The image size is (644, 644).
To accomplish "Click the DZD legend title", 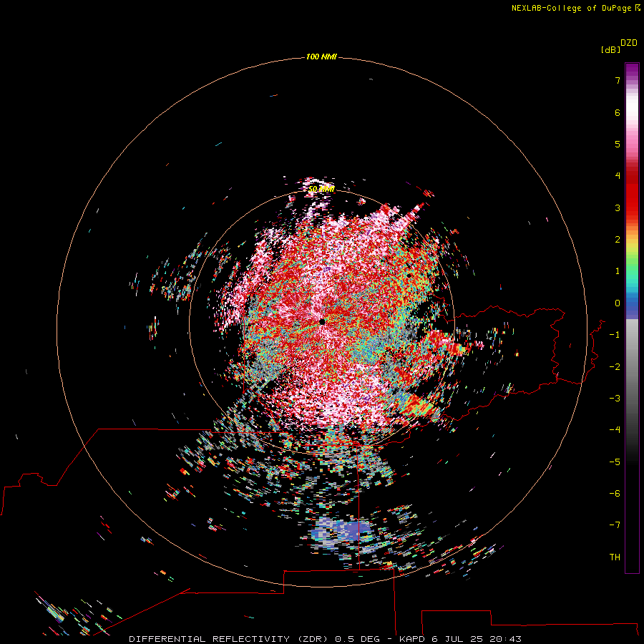I will click(629, 43).
